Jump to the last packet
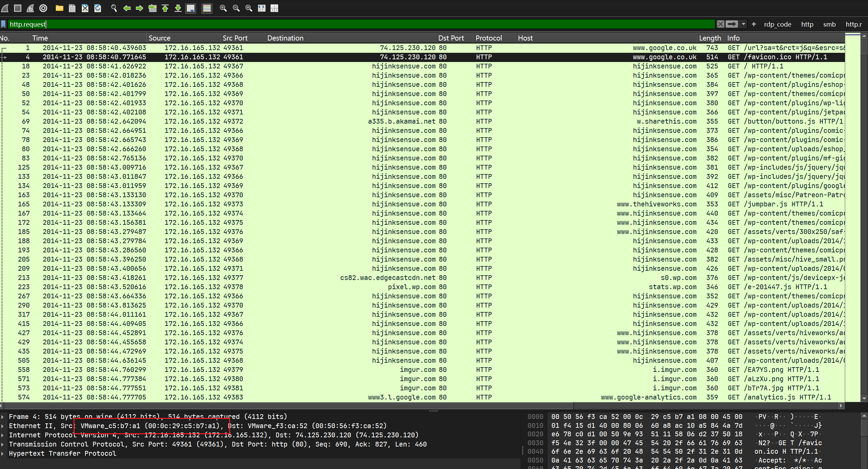 [178, 8]
